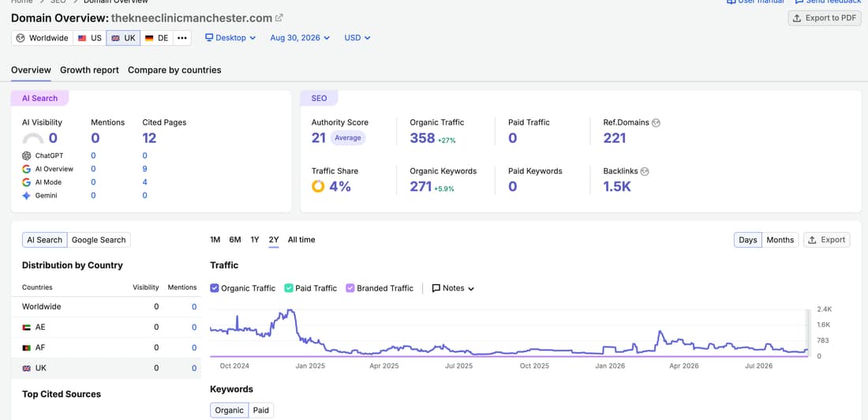Select the 1Y time range
The image size is (868, 420).
click(255, 240)
